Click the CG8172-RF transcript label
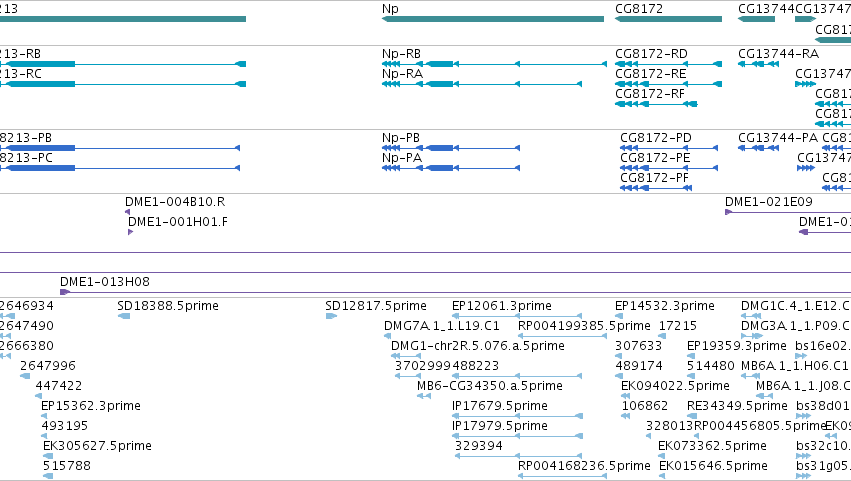Image resolution: width=851 pixels, height=481 pixels. click(x=650, y=94)
